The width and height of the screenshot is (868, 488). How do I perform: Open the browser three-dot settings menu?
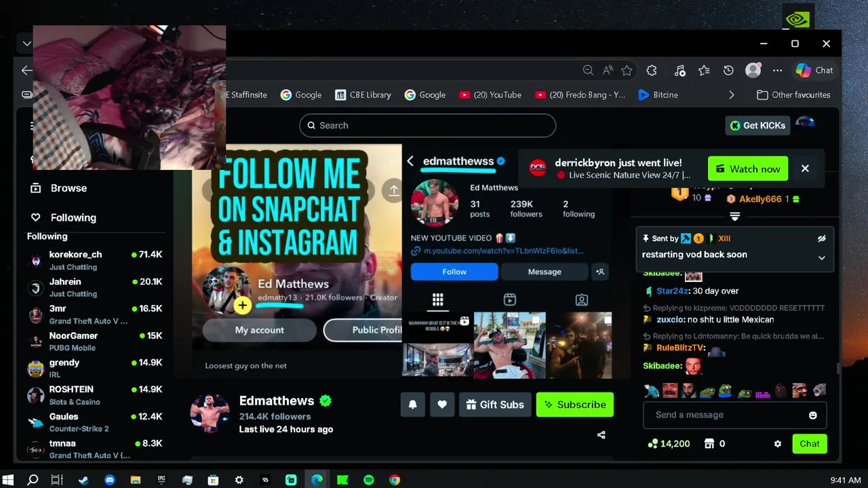click(x=777, y=70)
